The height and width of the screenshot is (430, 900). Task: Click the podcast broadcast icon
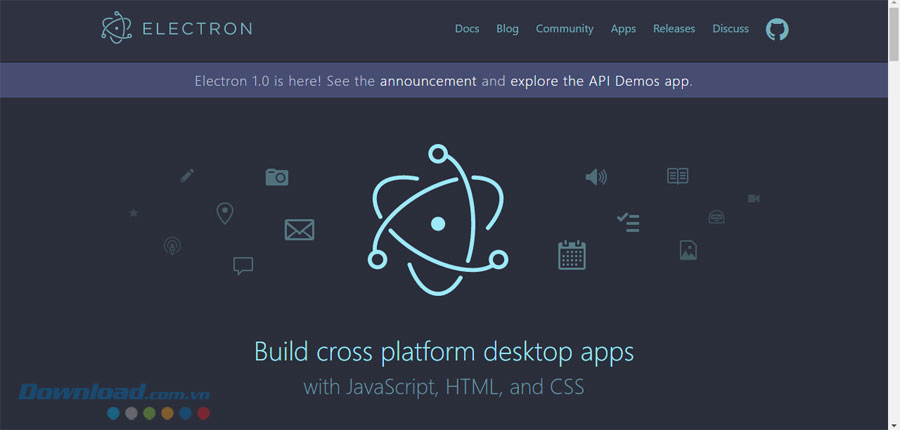point(172,246)
